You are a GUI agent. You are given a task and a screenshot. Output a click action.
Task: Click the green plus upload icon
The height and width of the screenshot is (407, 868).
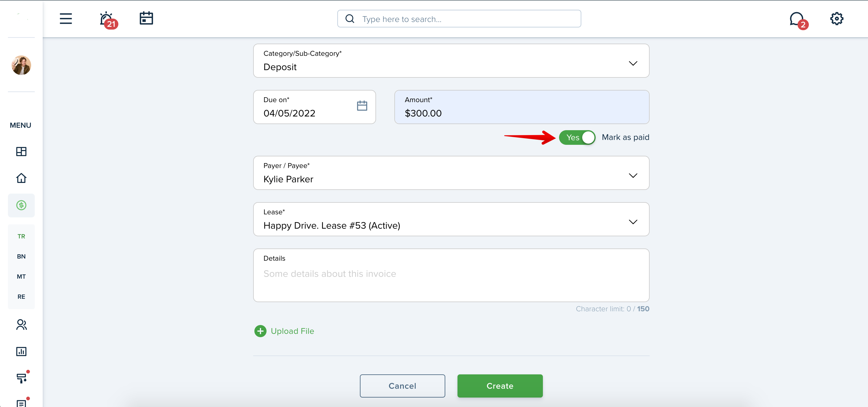click(260, 331)
